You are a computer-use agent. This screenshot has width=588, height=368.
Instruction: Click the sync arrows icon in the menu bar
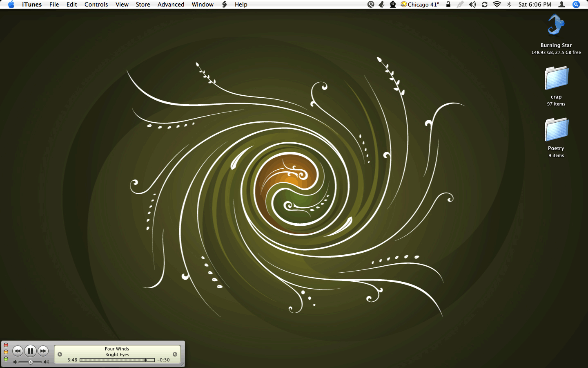coord(485,4)
